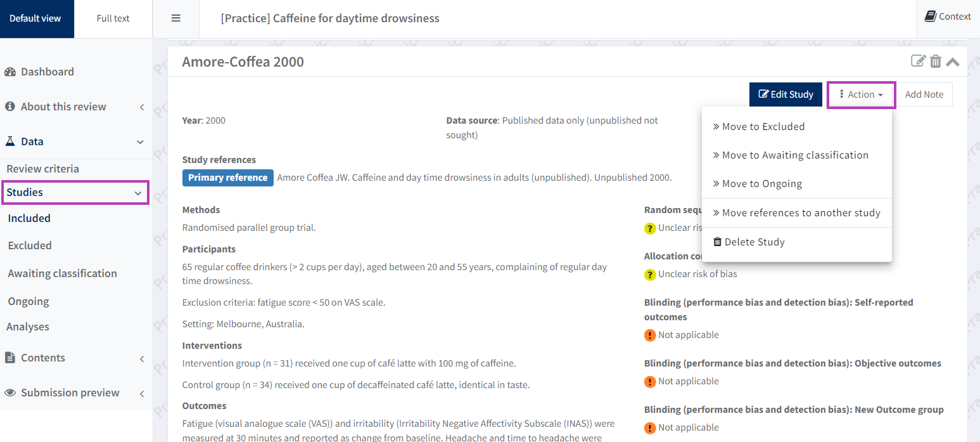Expand the Contents sidebar section

tap(141, 358)
